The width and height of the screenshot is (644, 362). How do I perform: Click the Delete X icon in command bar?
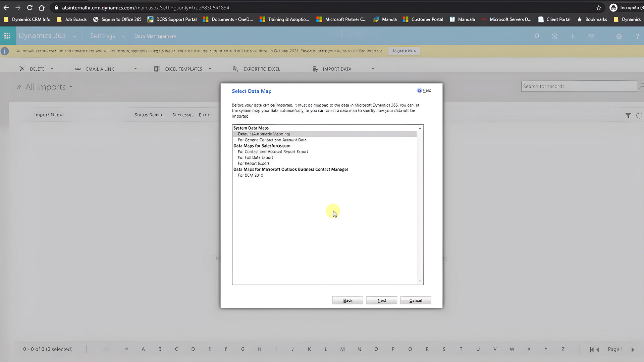click(x=22, y=69)
